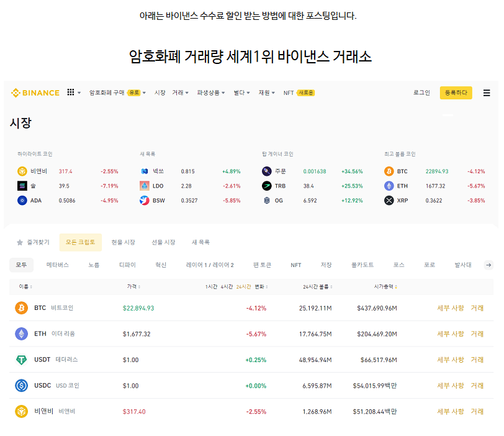This screenshot has width=504, height=436.
Task: Click the XRP coin icon
Action: 389,201
